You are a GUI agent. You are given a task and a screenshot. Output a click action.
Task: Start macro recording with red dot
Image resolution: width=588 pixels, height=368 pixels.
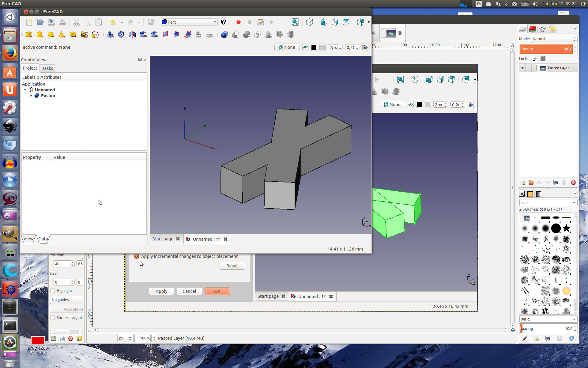pos(239,22)
